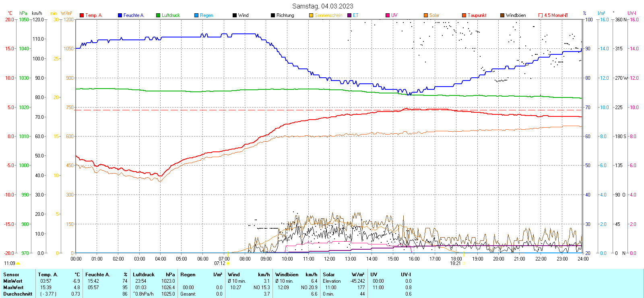Select the Regen legend label

[206, 15]
